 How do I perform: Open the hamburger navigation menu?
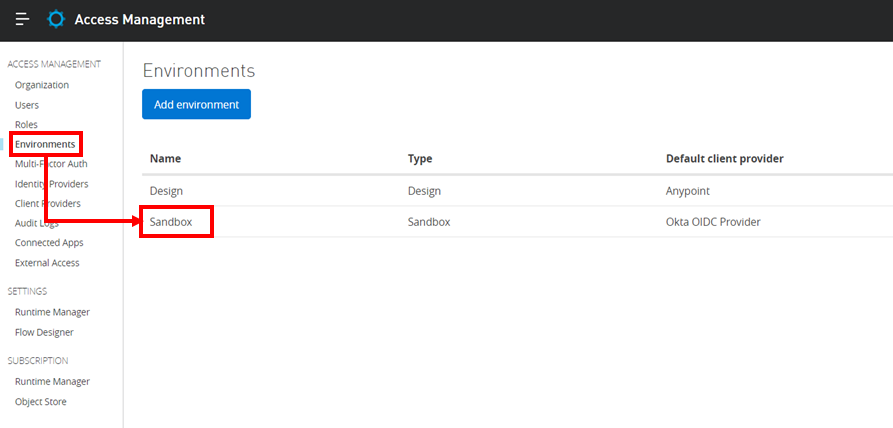tap(22, 20)
